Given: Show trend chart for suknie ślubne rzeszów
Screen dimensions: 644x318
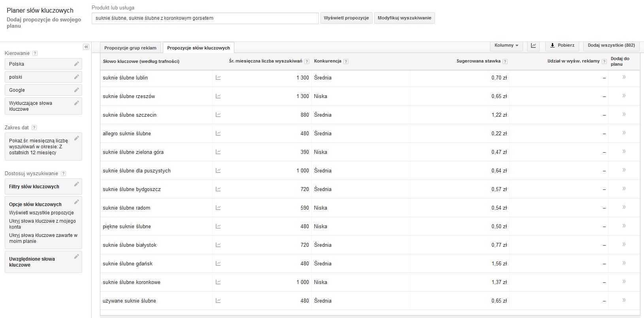Looking at the screenshot, I should coord(218,96).
